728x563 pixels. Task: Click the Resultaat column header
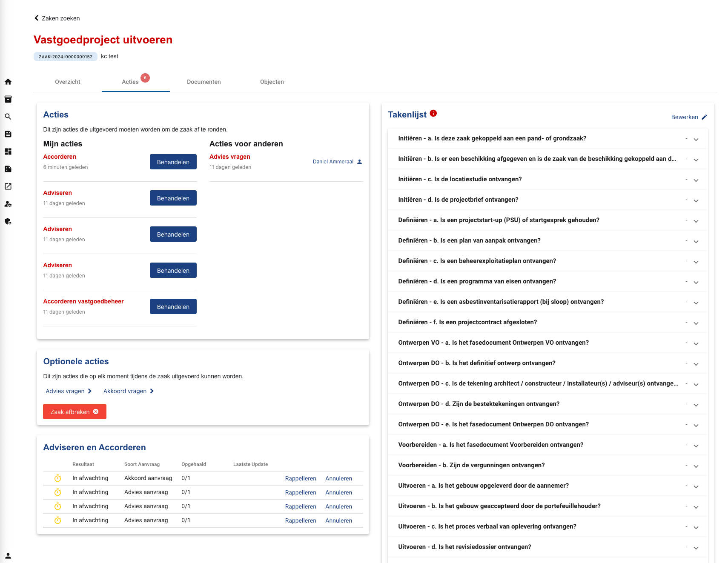[x=83, y=464]
